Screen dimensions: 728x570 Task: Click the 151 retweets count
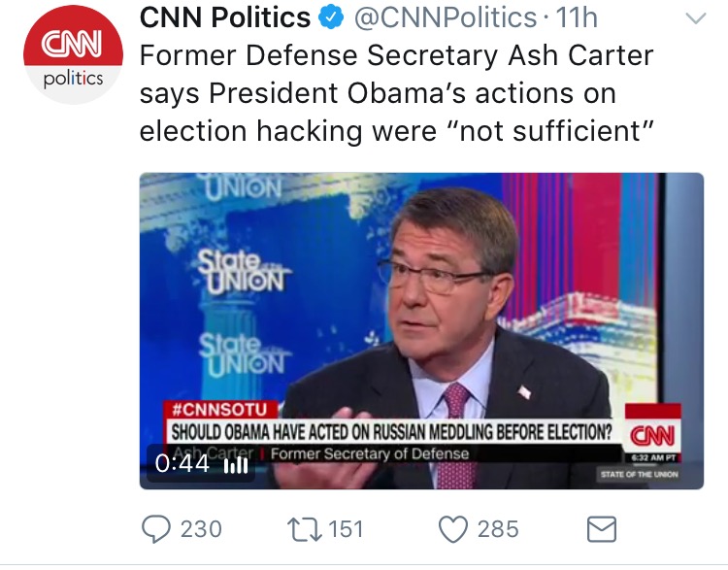(346, 529)
